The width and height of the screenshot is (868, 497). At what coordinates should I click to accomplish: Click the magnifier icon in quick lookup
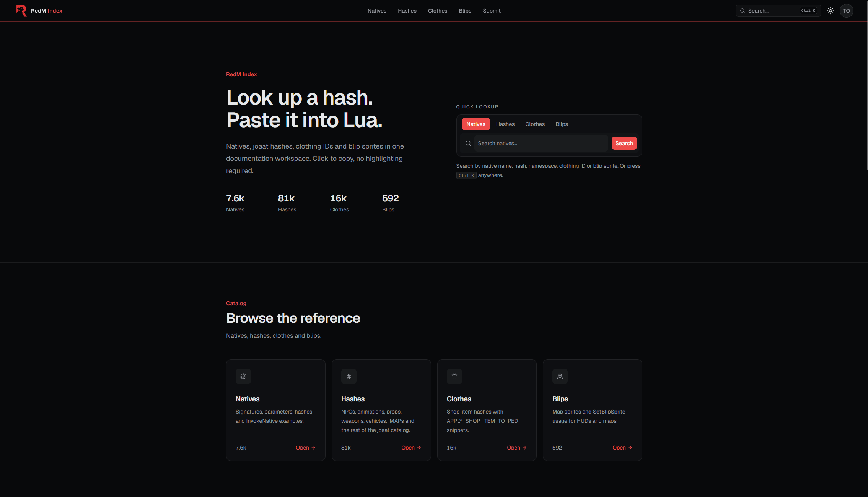468,143
